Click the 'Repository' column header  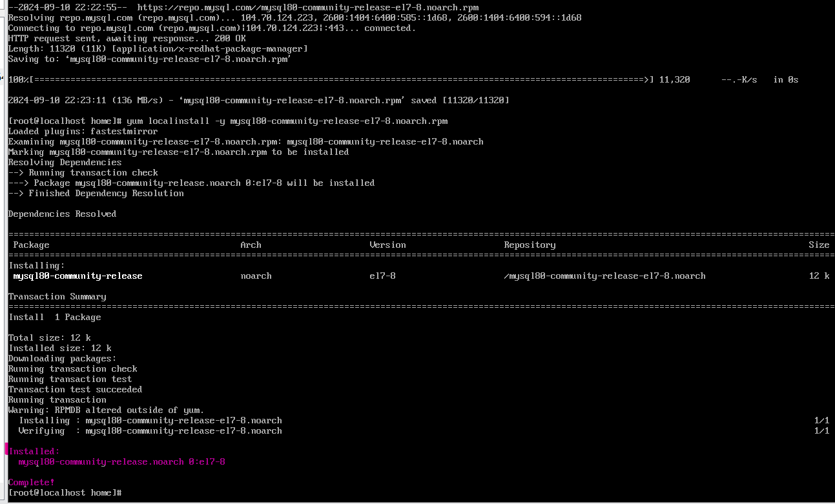530,245
